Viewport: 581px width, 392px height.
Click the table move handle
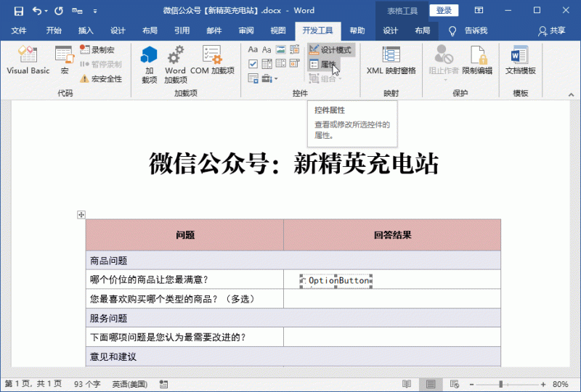click(81, 215)
